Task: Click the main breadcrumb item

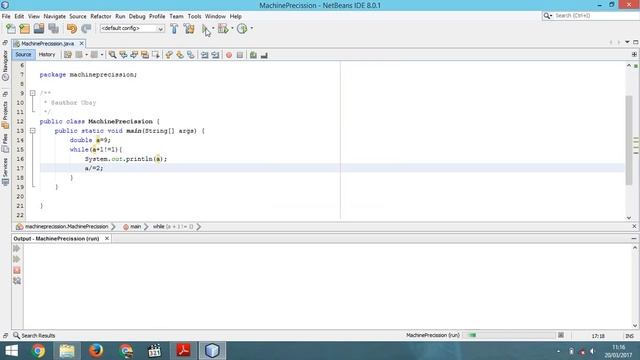Action: [x=132, y=227]
